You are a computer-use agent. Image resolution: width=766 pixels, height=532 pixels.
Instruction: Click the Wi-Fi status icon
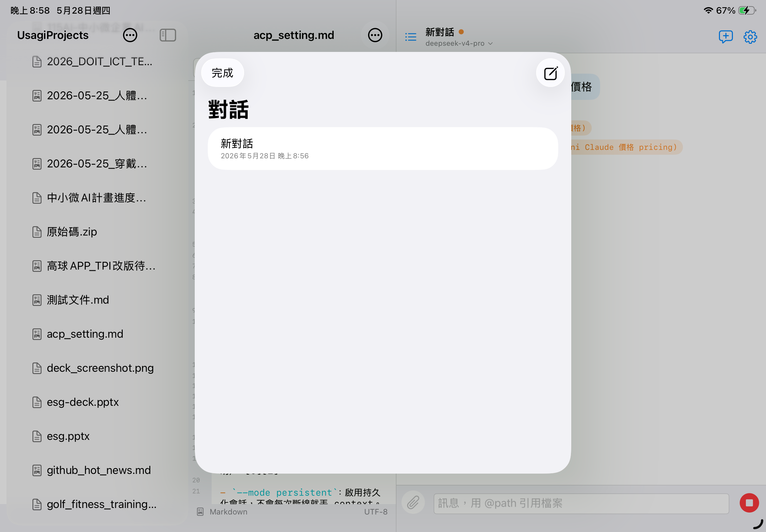tap(708, 10)
